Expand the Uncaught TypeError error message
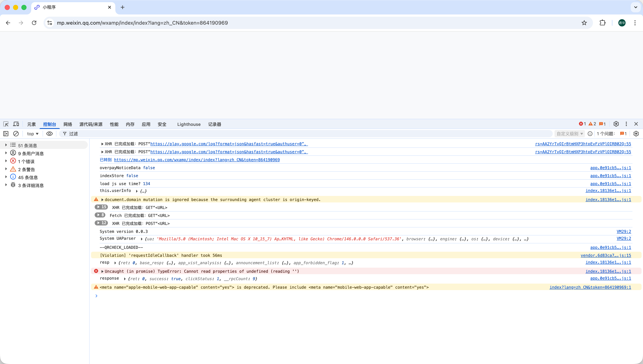643x364 pixels. pos(102,271)
